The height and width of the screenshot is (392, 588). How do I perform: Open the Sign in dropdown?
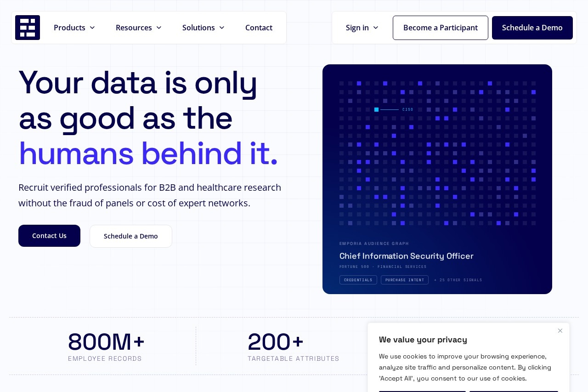(x=362, y=28)
